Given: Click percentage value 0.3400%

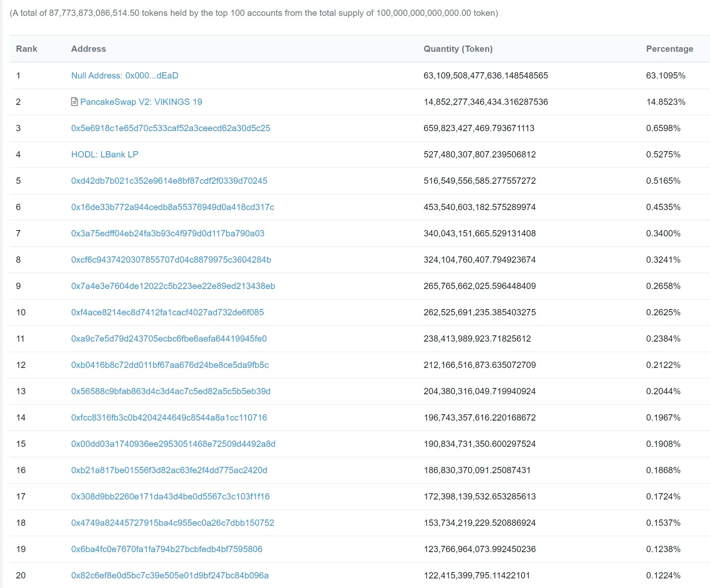Looking at the screenshot, I should [x=663, y=233].
